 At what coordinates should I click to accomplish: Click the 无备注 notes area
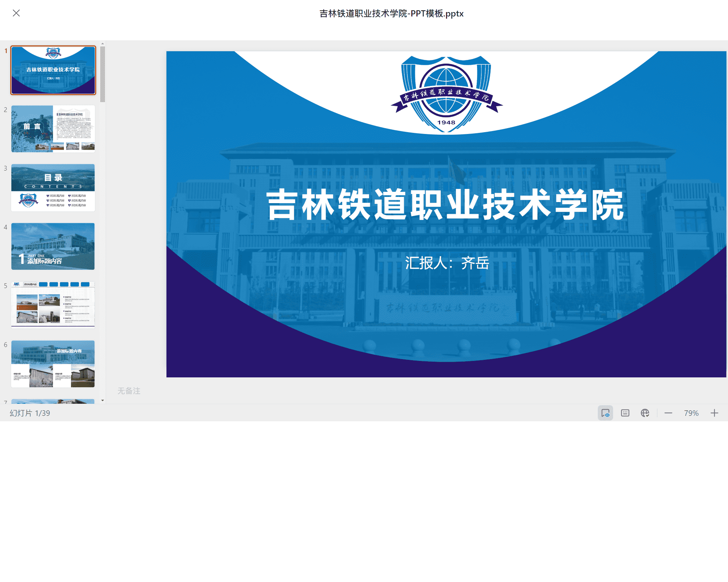coord(129,391)
